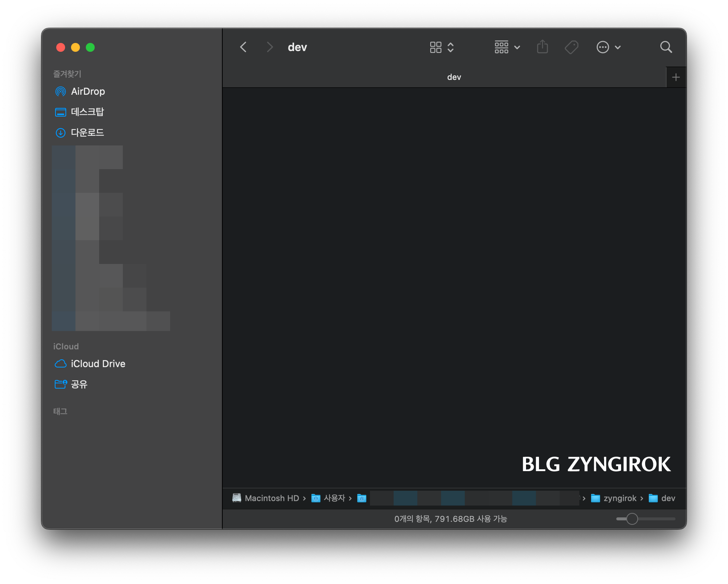Select iCloud Drive in sidebar
The width and height of the screenshot is (728, 584).
click(98, 364)
